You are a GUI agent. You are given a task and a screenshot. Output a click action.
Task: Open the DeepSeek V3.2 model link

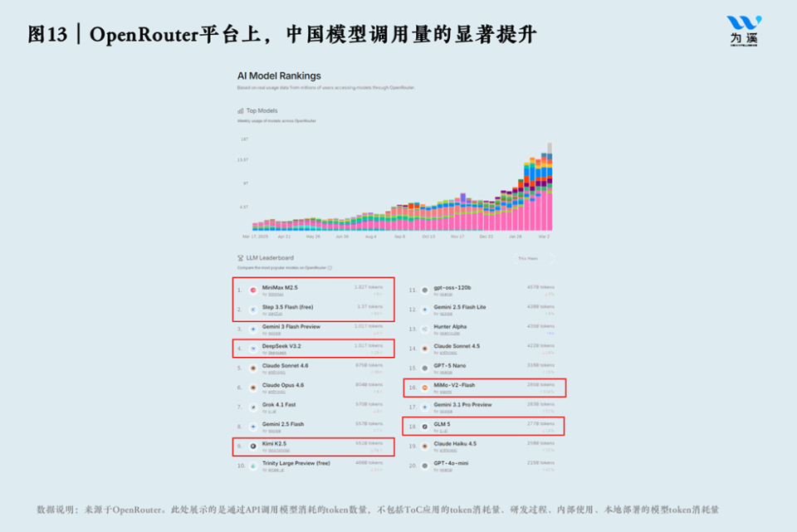pyautogui.click(x=281, y=346)
